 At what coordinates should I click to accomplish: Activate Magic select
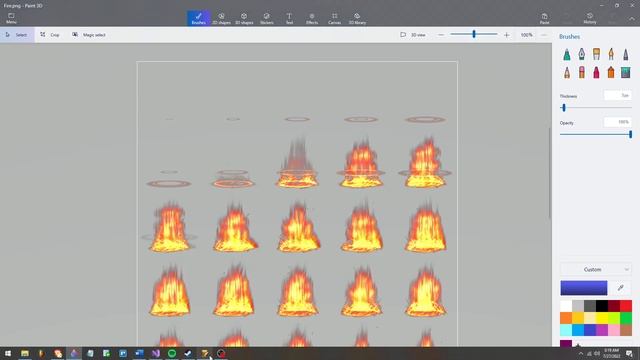point(89,35)
